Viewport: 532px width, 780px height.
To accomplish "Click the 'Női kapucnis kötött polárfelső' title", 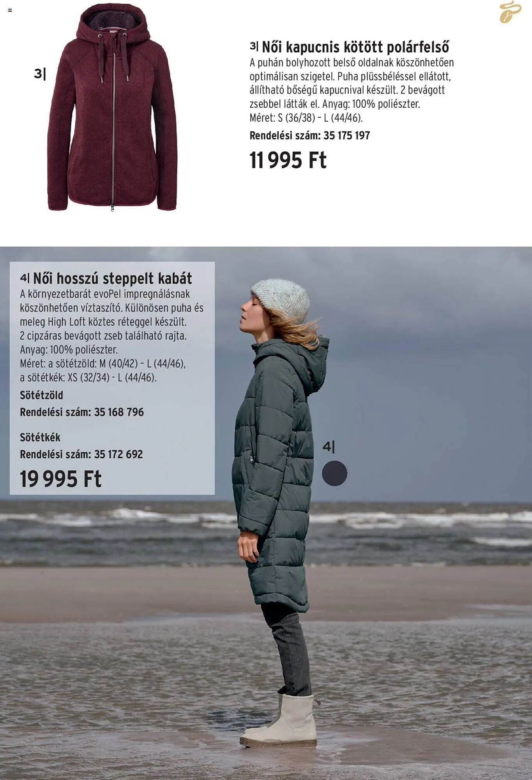I will pos(355,47).
